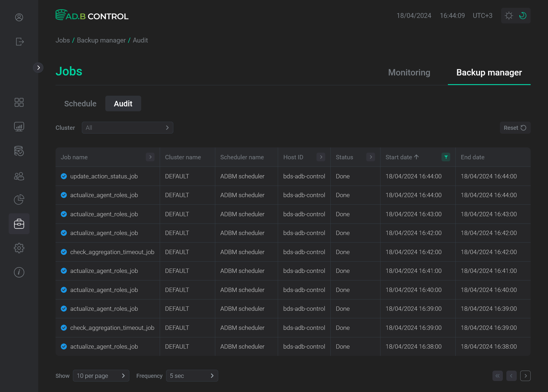
Task: Click the logout icon in sidebar
Action: pyautogui.click(x=19, y=42)
